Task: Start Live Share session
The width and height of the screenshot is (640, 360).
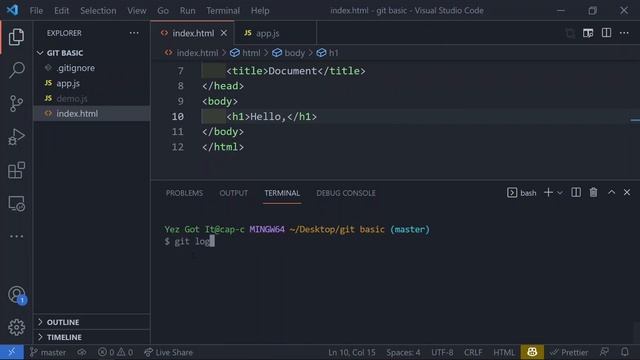Action: click(168, 352)
